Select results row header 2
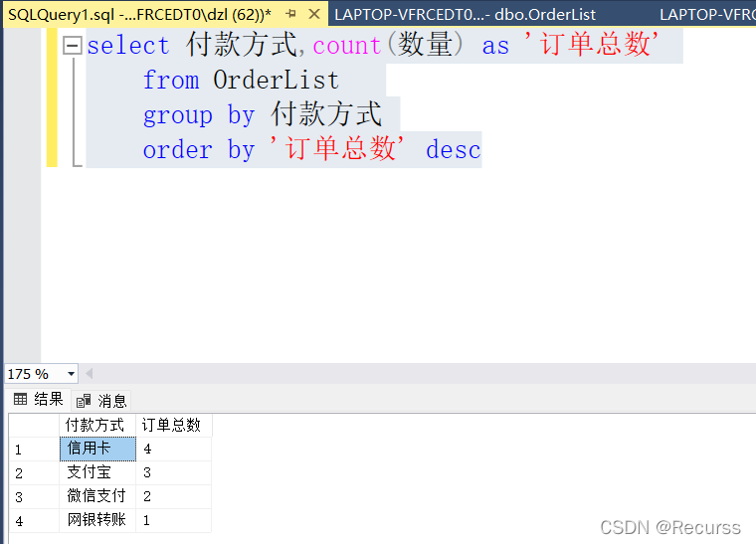756x544 pixels. 34,472
